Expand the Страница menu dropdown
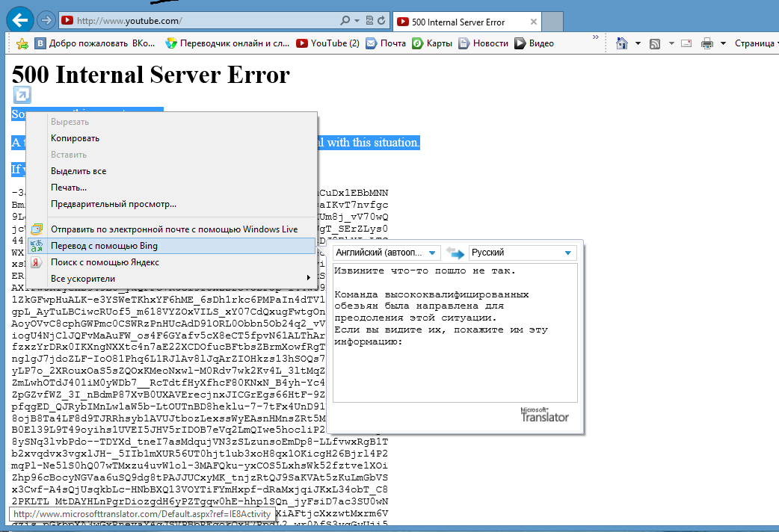This screenshot has width=779, height=532. tap(757, 43)
